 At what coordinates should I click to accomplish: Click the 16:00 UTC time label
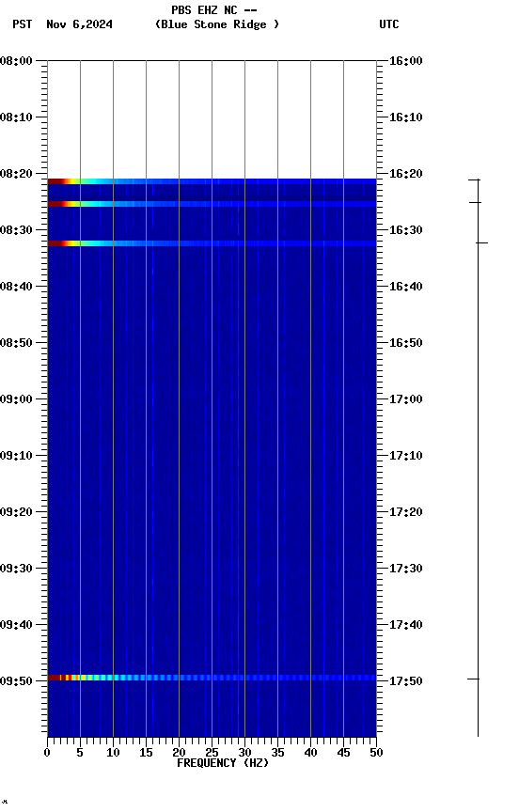click(x=406, y=61)
